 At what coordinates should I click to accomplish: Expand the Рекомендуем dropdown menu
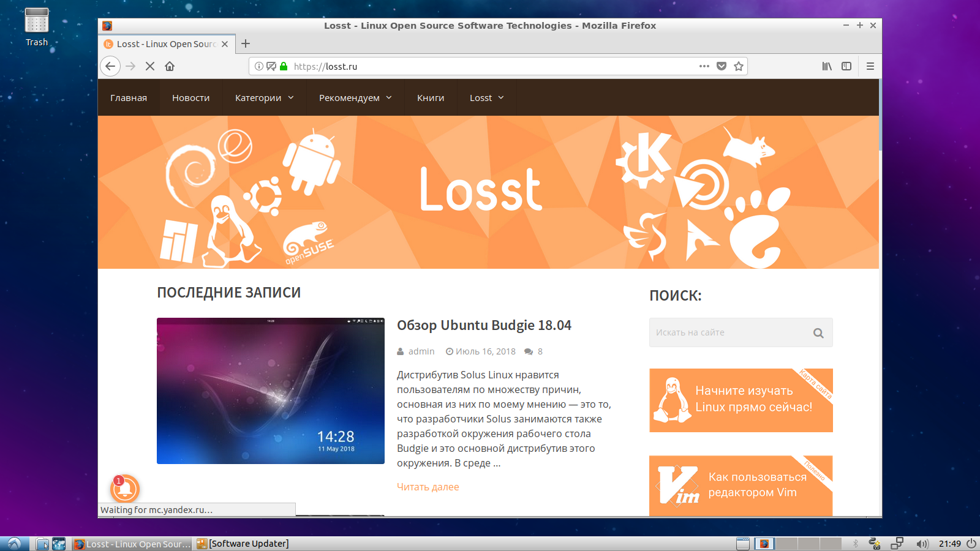(x=355, y=98)
